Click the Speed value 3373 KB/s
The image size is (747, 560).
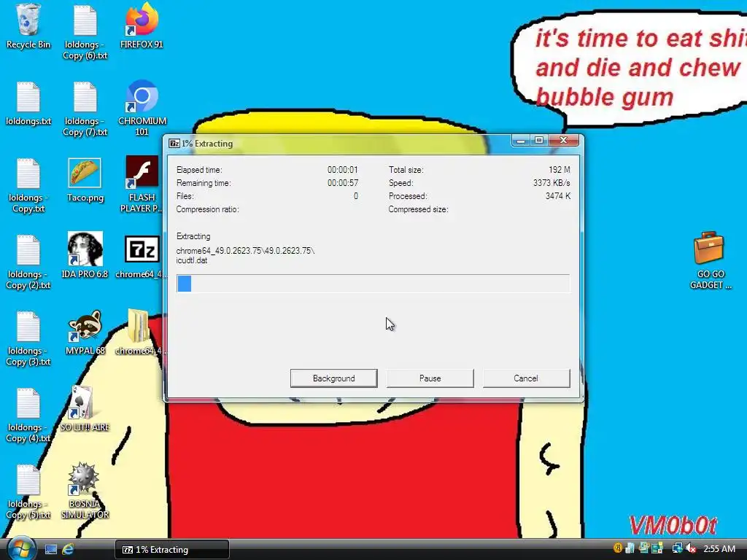point(551,183)
